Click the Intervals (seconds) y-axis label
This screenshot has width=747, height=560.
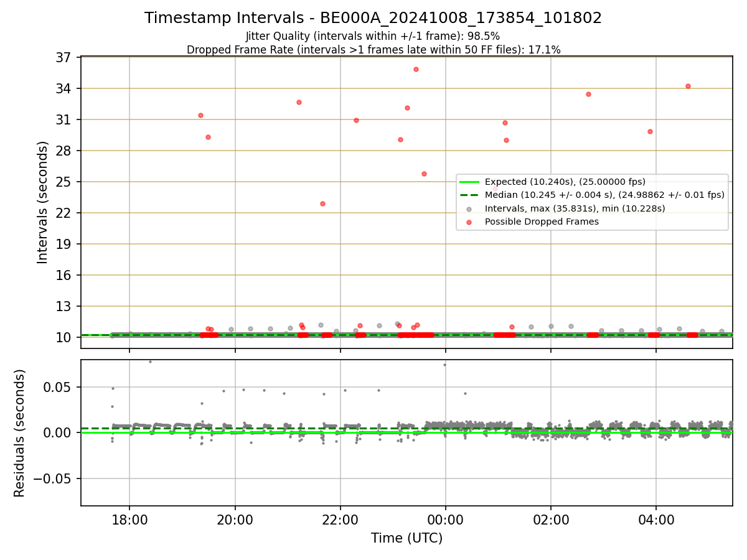43,202
